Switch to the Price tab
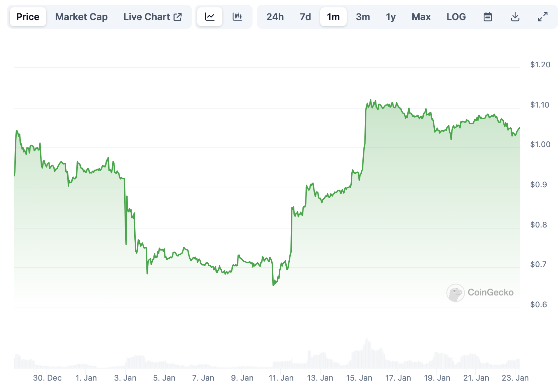The width and height of the screenshot is (558, 392). click(x=28, y=17)
